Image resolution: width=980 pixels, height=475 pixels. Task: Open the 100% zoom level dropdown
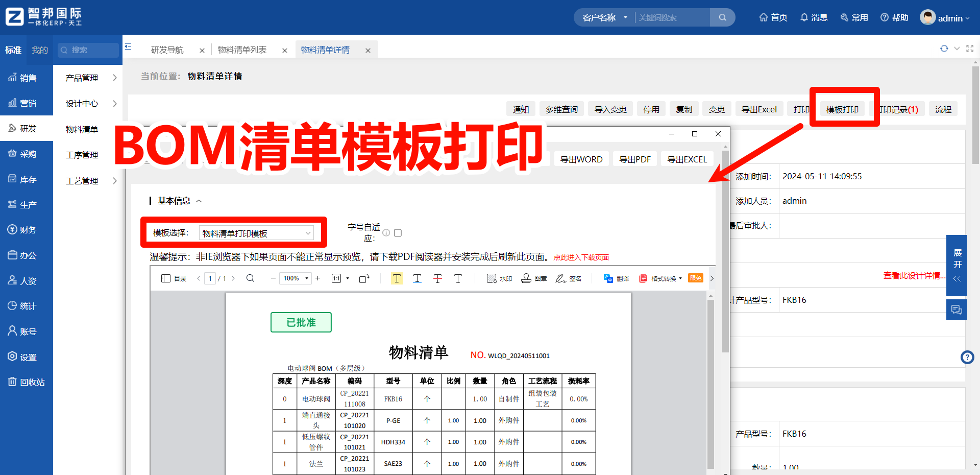296,278
